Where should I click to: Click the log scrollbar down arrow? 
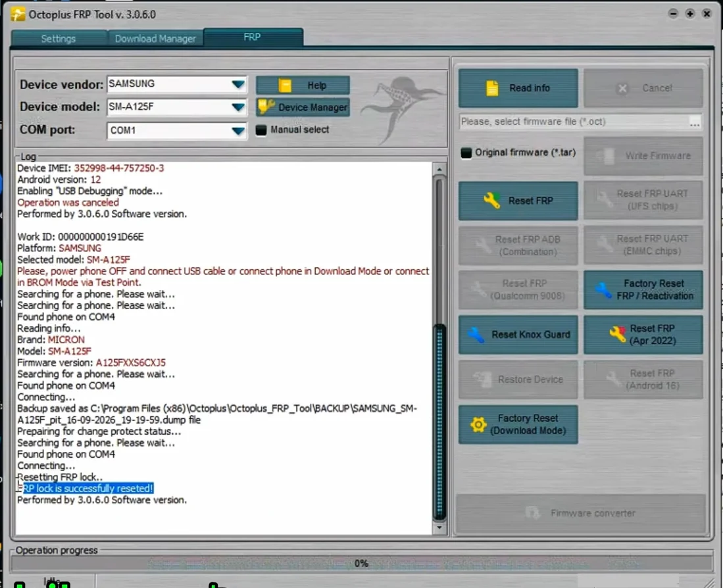coord(439,527)
